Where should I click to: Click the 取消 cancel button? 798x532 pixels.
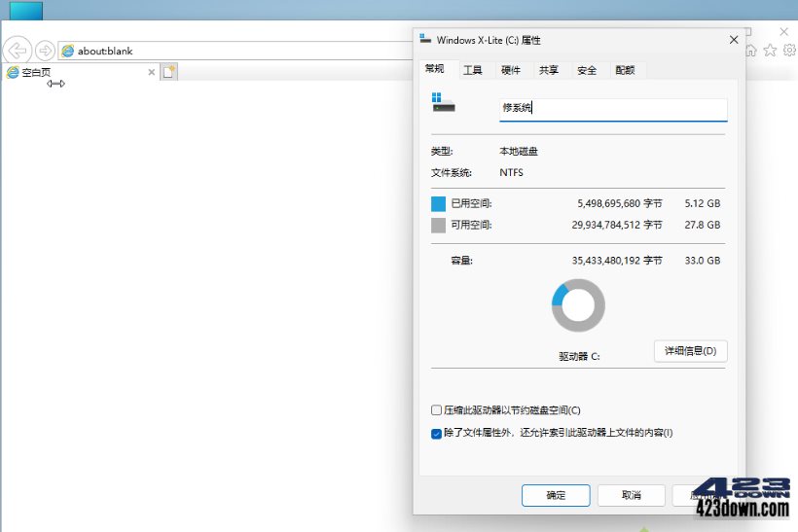(631, 495)
